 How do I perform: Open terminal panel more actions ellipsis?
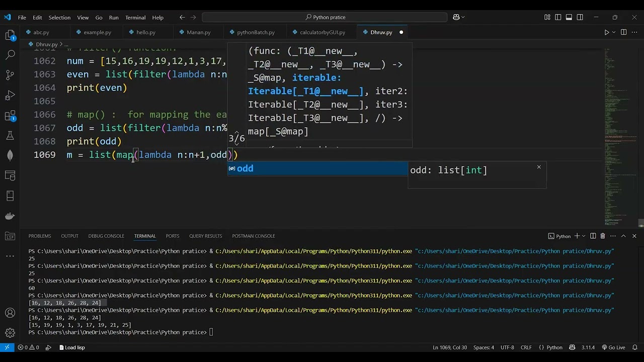point(613,236)
